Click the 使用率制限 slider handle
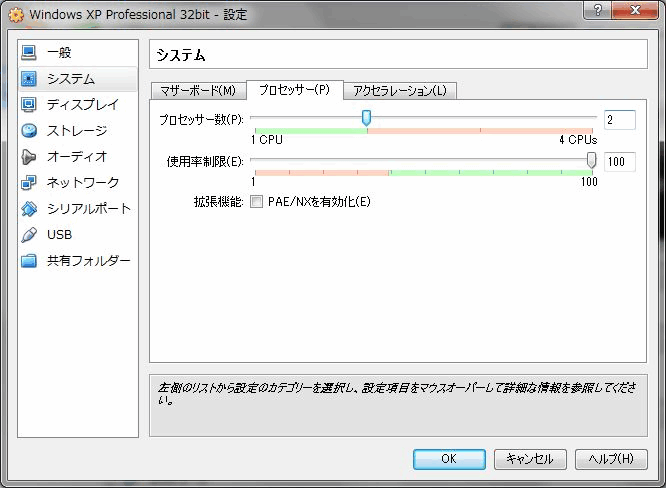Screen dimensions: 666x488 (591, 161)
